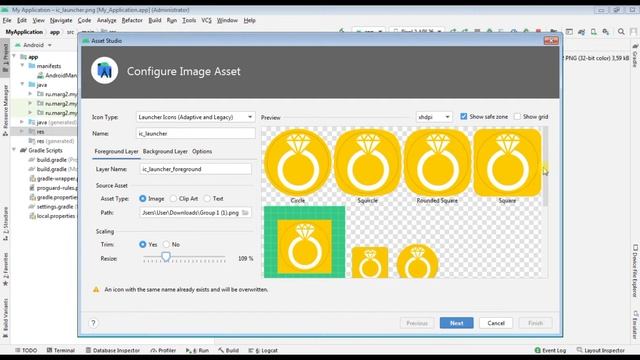Image resolution: width=640 pixels, height=360 pixels.
Task: Click the AVD device manager icon in toolbar
Action: pyautogui.click(x=593, y=31)
